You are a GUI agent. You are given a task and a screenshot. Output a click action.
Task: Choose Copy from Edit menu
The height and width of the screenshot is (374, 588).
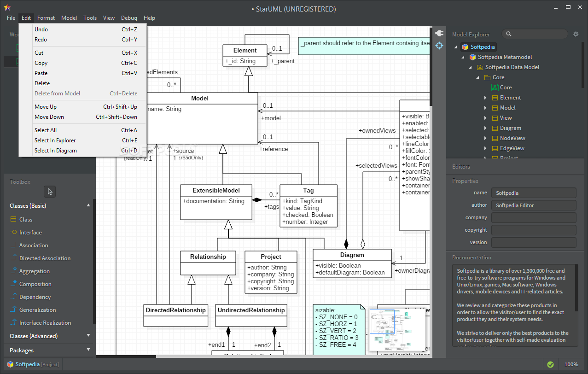[83, 63]
